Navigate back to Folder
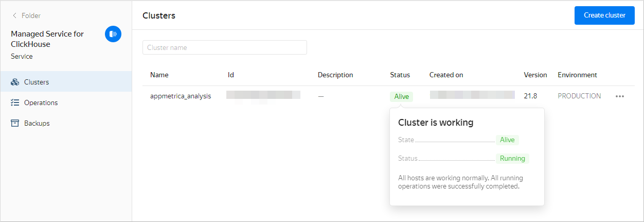 point(31,16)
